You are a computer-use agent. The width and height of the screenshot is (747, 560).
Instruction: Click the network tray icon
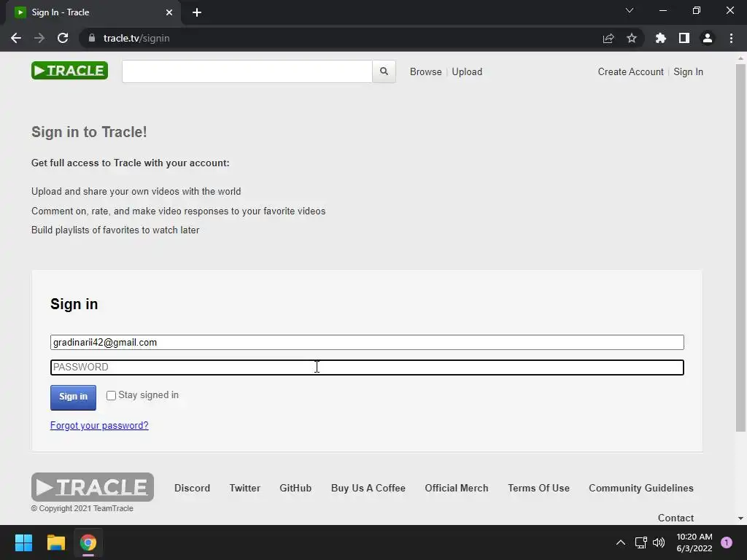640,542
